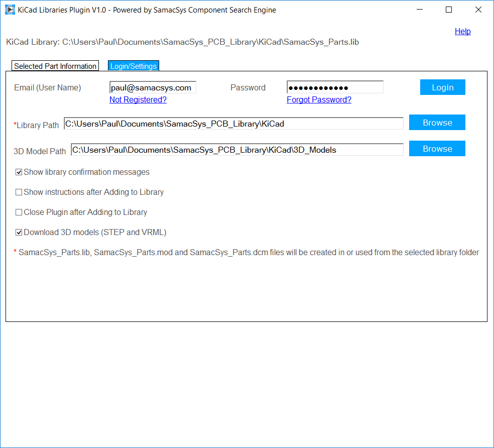This screenshot has height=448, width=494.
Task: Open the Help link
Action: [x=462, y=32]
